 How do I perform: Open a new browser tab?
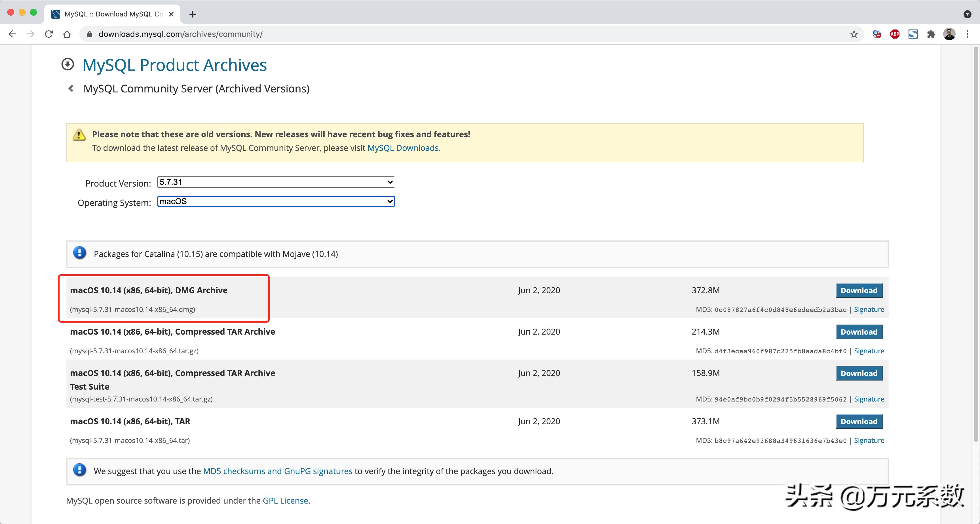tap(193, 14)
